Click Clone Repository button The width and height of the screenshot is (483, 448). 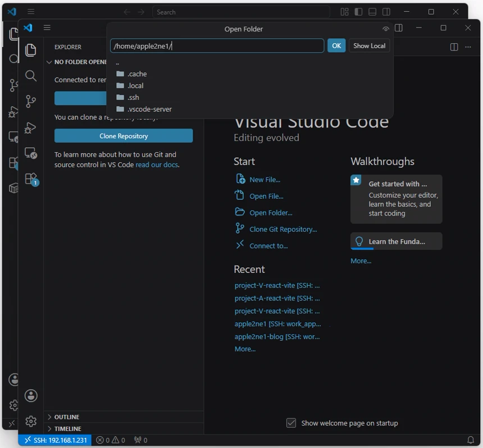pos(124,136)
